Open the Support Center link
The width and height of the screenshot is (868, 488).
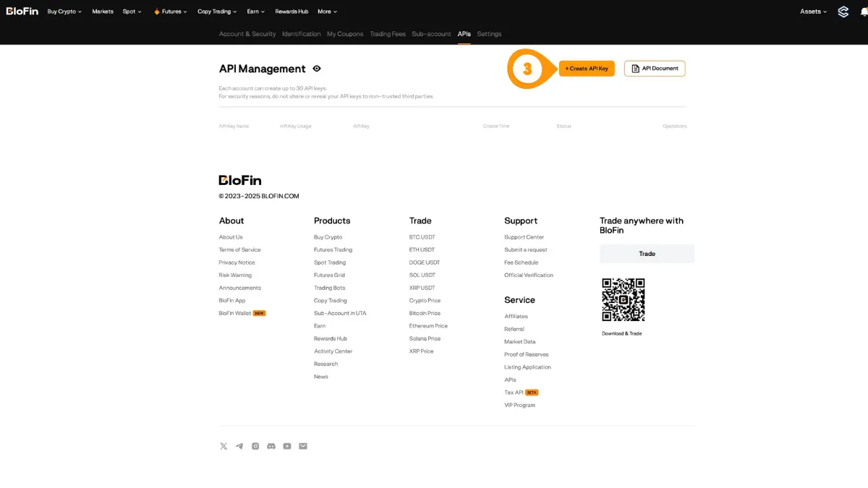[x=524, y=237]
